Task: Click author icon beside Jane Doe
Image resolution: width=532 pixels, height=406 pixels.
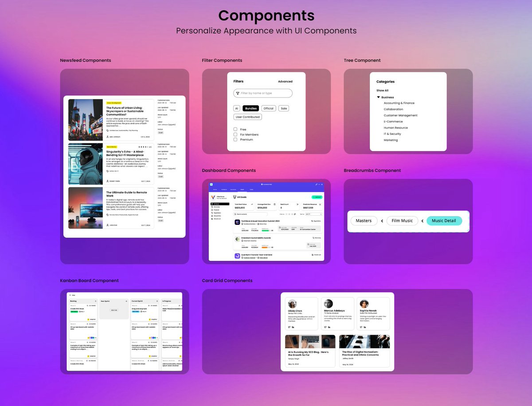Action: point(108,225)
